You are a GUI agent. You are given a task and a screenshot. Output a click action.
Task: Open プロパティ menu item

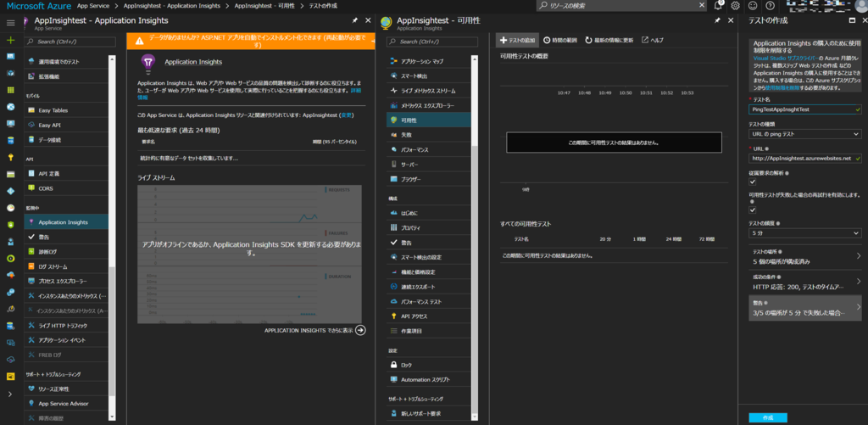pos(429,227)
